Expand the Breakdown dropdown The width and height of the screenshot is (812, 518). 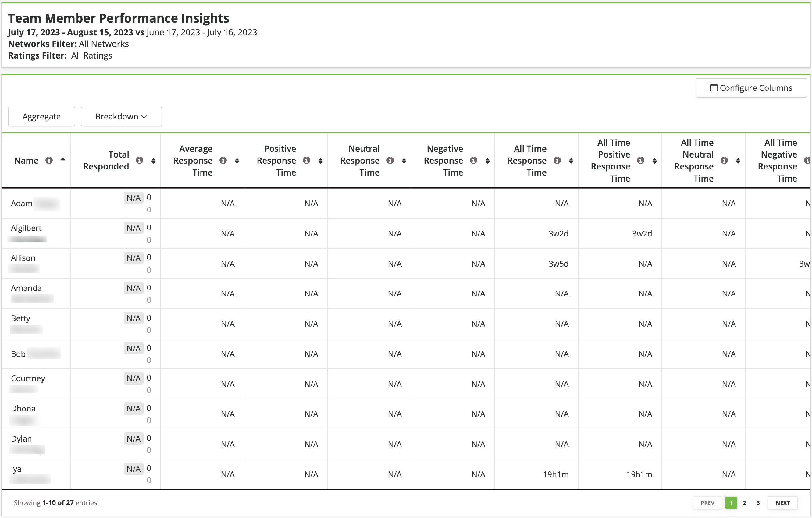(121, 117)
